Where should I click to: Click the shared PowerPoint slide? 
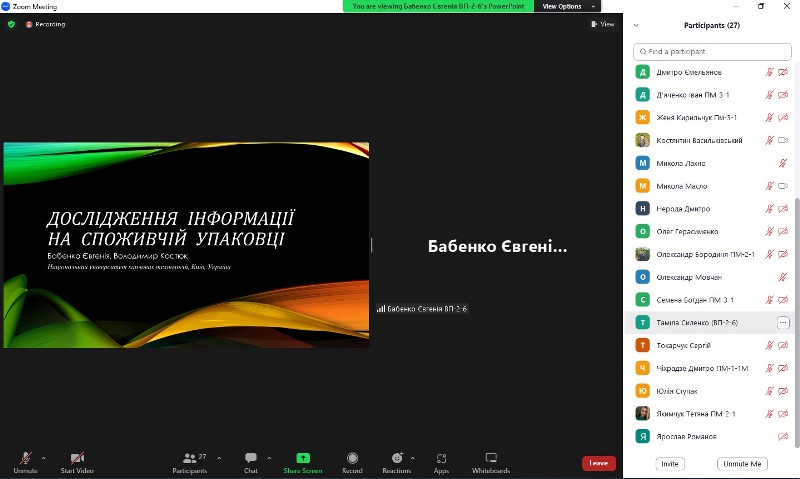(x=186, y=245)
